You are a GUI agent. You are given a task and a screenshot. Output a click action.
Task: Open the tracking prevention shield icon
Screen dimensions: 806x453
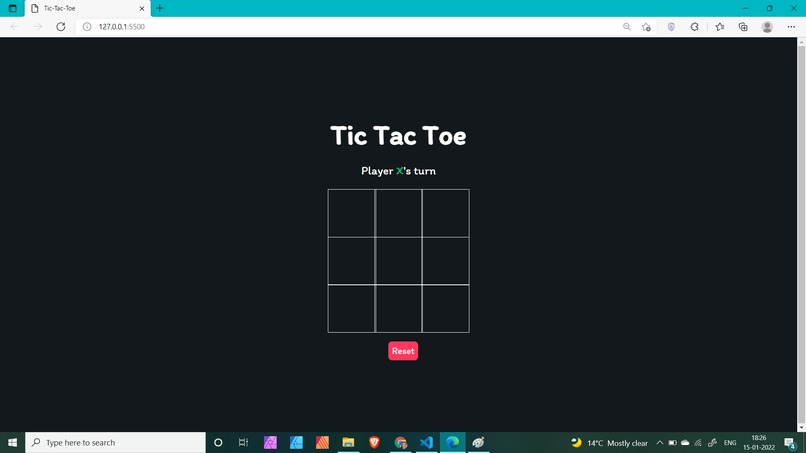[x=671, y=27]
